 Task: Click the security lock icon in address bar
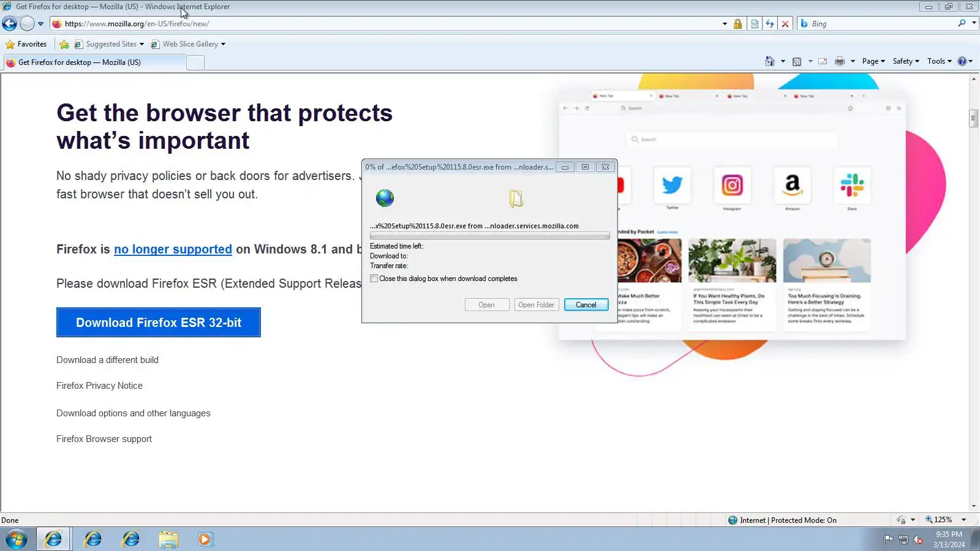pos(738,24)
